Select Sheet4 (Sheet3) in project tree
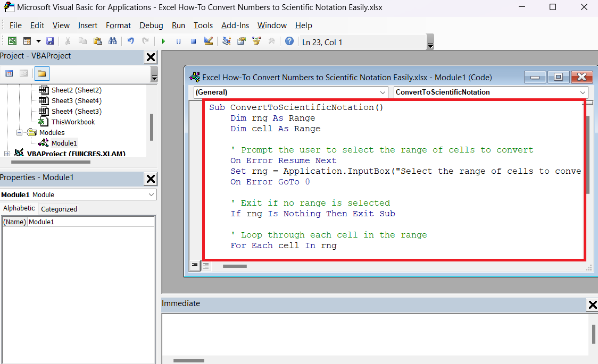This screenshot has height=364, width=598. coord(76,112)
